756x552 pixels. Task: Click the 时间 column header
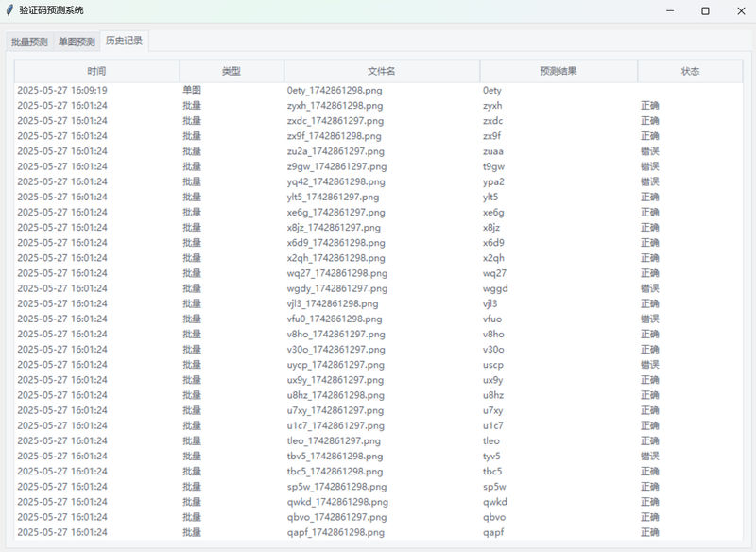coord(97,71)
